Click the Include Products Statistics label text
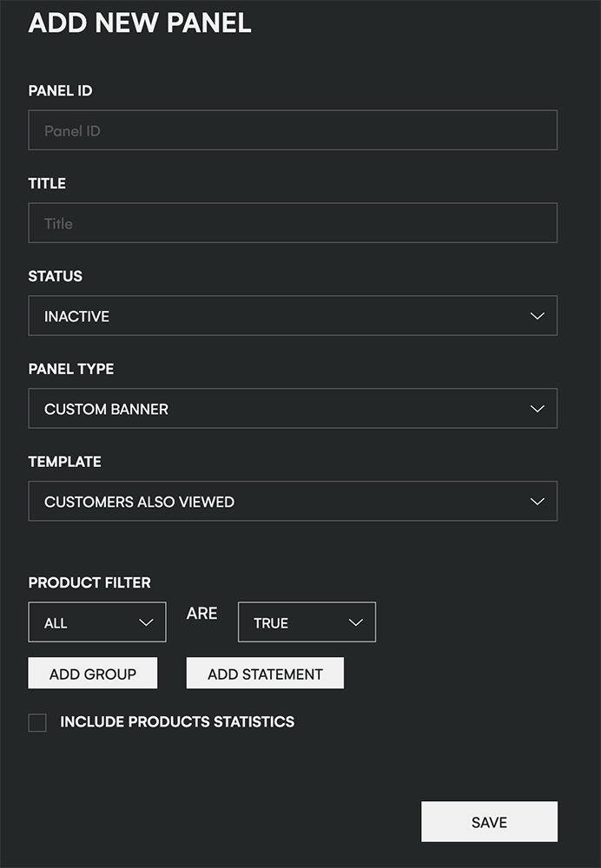The width and height of the screenshot is (601, 868). pyautogui.click(x=177, y=722)
